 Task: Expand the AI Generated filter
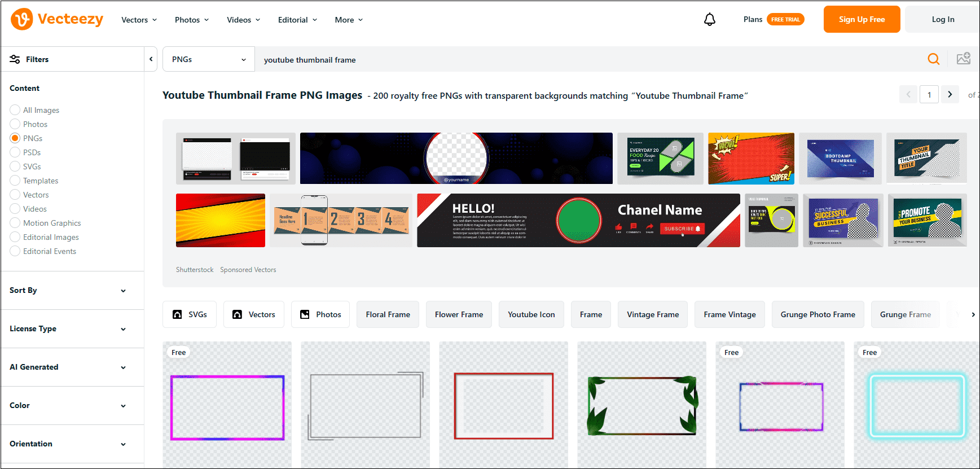[x=72, y=367]
